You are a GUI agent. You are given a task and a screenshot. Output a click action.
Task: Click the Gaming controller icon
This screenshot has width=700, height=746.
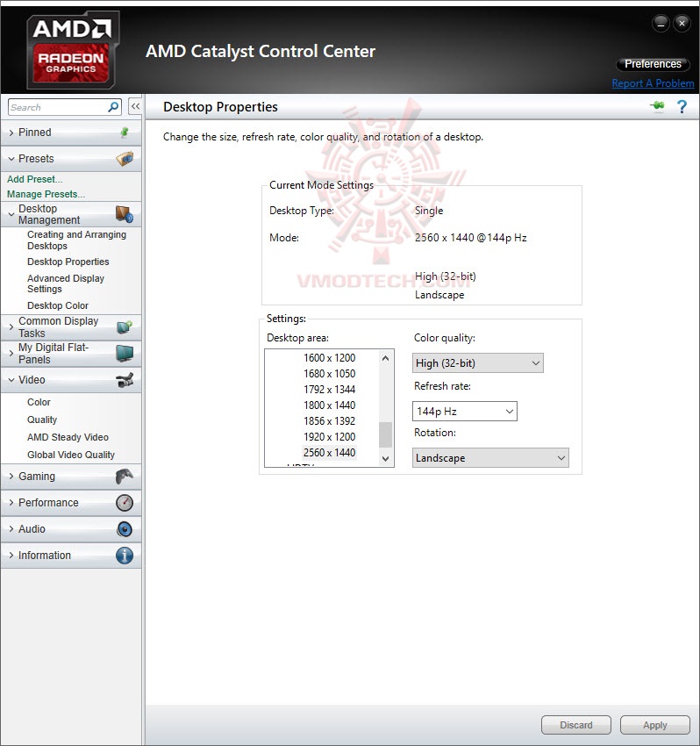click(x=125, y=477)
